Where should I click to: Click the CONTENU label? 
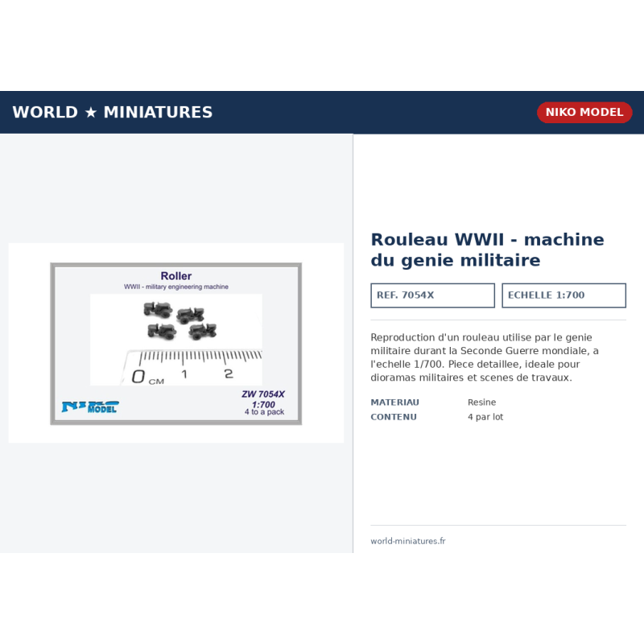394,417
